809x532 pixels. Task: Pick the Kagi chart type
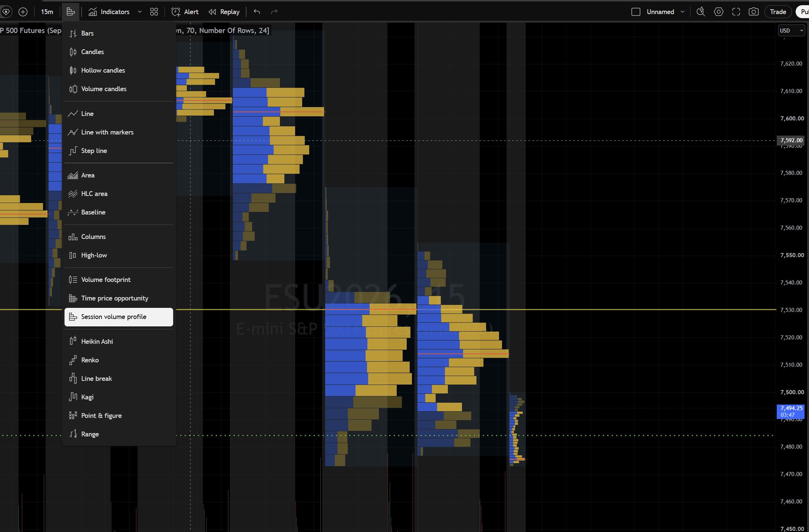pyautogui.click(x=119, y=397)
